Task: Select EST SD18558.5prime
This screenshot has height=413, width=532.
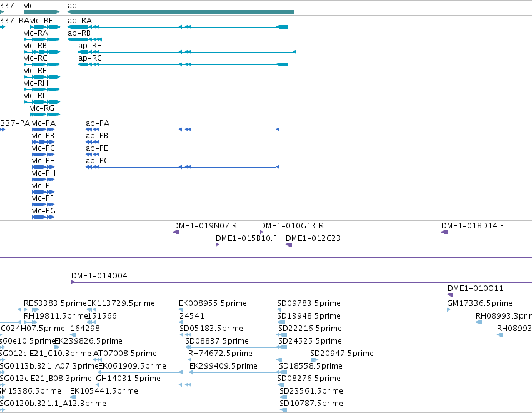Action: (311, 366)
